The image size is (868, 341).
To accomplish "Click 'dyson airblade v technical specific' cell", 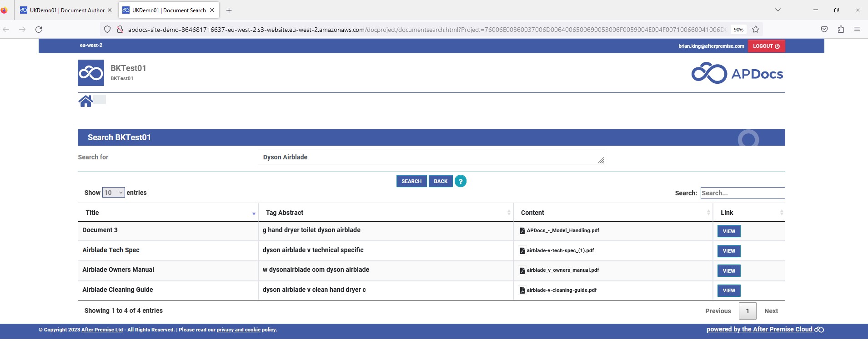I will click(386, 251).
